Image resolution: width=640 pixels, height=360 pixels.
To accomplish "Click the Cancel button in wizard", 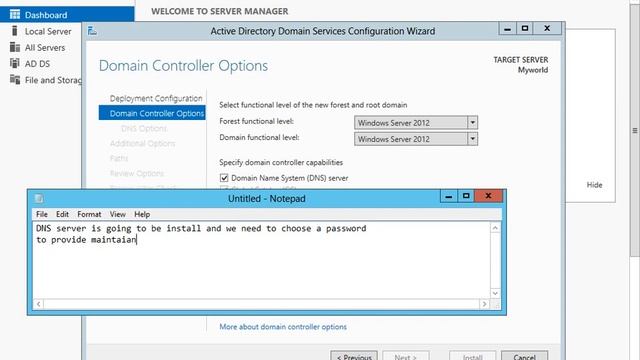I will pos(524,356).
